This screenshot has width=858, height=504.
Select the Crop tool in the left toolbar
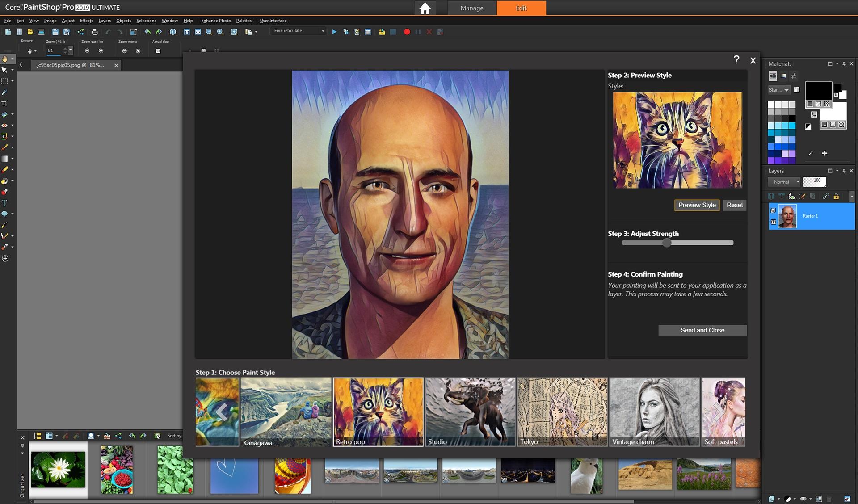click(x=4, y=103)
